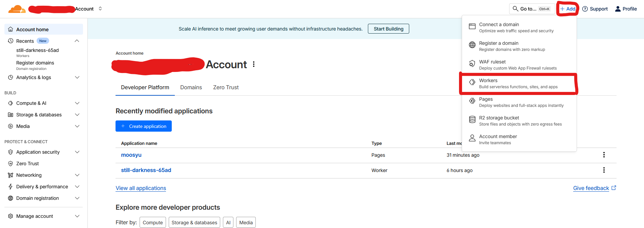Open the View all applications link
The width and height of the screenshot is (644, 228).
click(x=141, y=188)
